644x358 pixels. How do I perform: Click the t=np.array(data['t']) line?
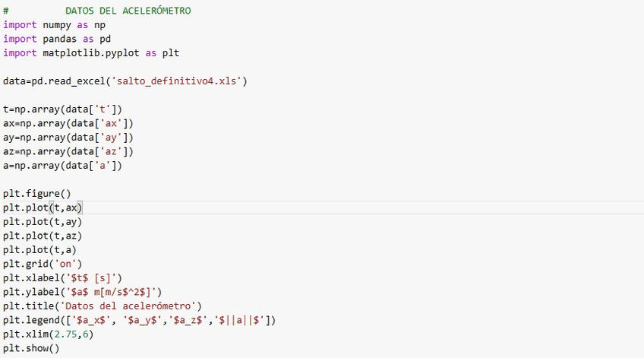[62, 109]
